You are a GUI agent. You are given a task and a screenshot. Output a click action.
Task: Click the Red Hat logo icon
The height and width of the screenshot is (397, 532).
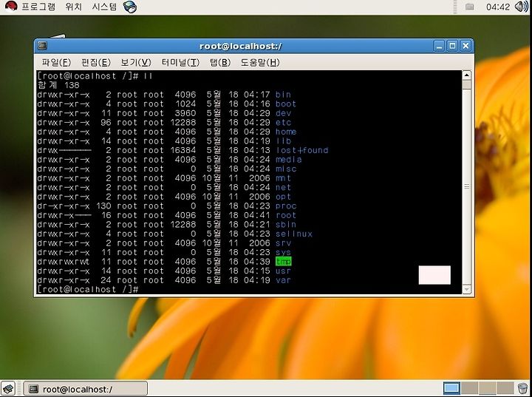(x=11, y=7)
